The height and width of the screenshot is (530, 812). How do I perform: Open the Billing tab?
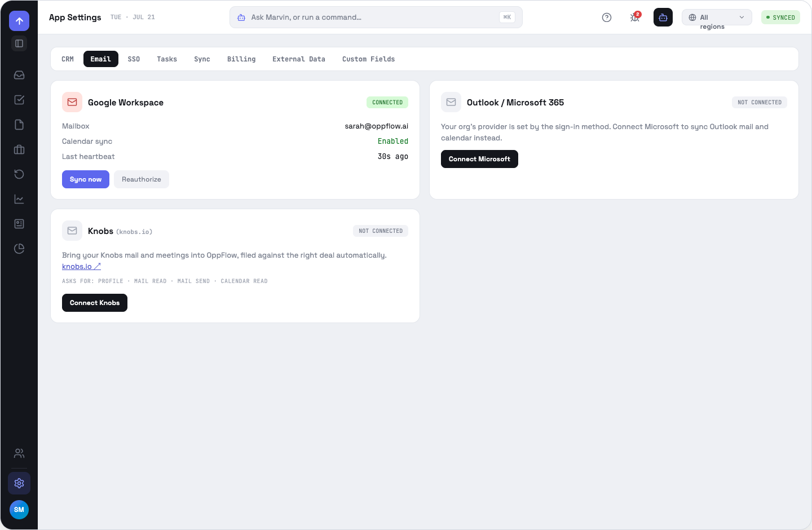(x=241, y=59)
